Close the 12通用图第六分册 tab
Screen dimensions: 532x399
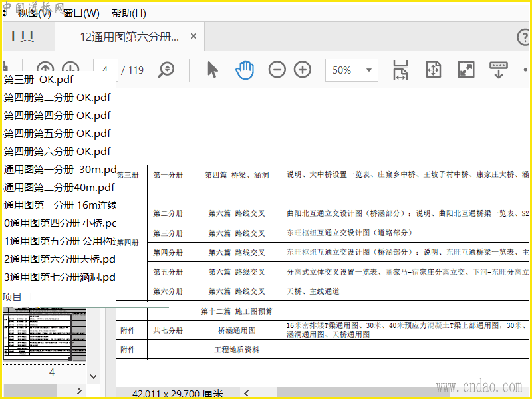pos(194,36)
